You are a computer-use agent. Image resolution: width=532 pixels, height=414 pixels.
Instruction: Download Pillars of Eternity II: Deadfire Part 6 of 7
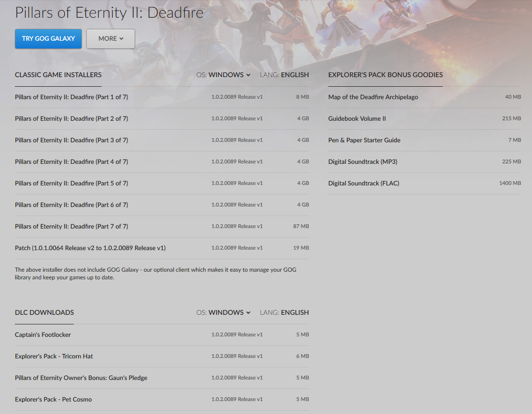[162, 205]
